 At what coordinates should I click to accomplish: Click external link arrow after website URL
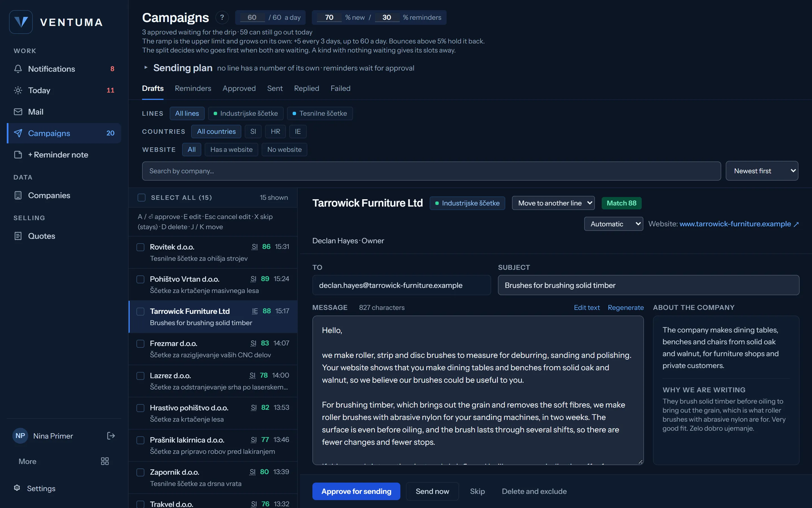coord(796,224)
